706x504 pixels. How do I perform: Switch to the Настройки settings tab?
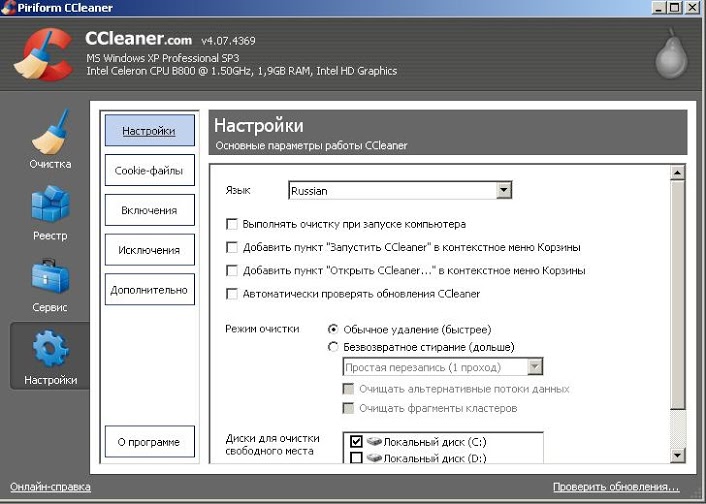(x=149, y=131)
